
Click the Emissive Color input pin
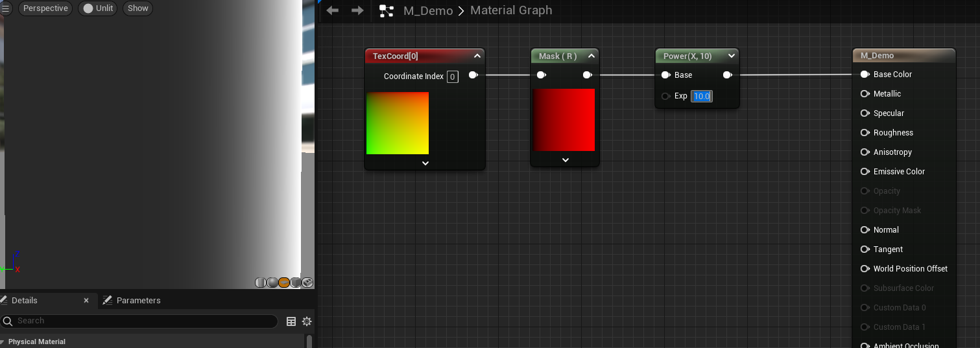865,172
